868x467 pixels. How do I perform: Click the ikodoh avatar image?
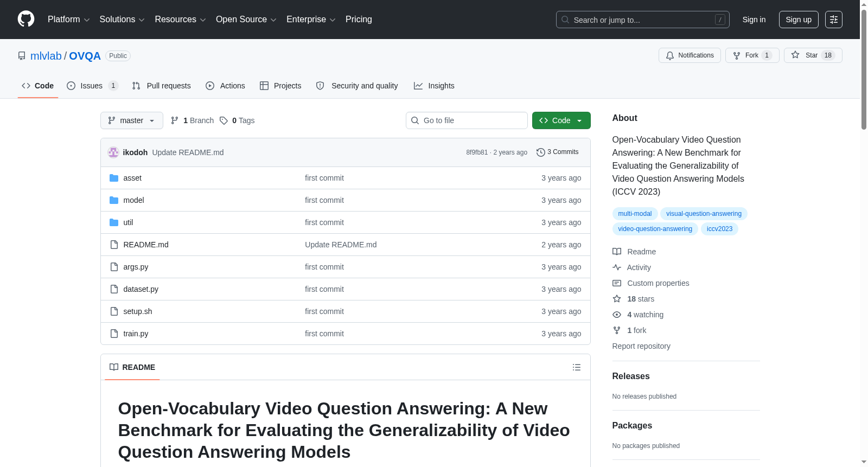[x=113, y=152]
